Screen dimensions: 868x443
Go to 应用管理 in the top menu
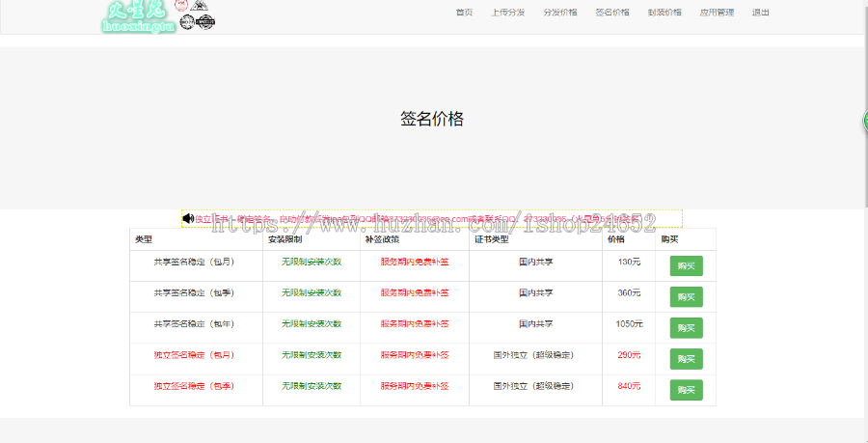tap(717, 13)
